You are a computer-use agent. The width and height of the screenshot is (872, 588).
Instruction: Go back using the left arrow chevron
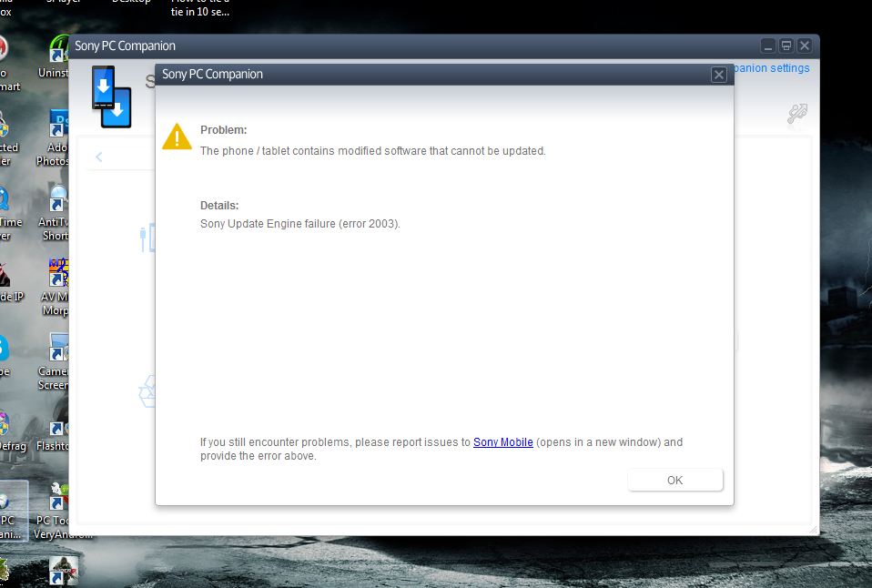99,157
